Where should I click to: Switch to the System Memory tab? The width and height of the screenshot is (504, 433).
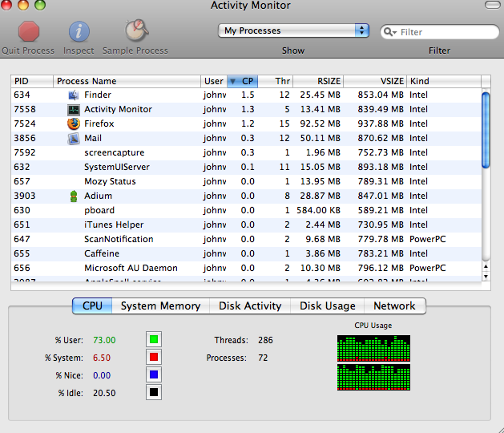coord(161,306)
